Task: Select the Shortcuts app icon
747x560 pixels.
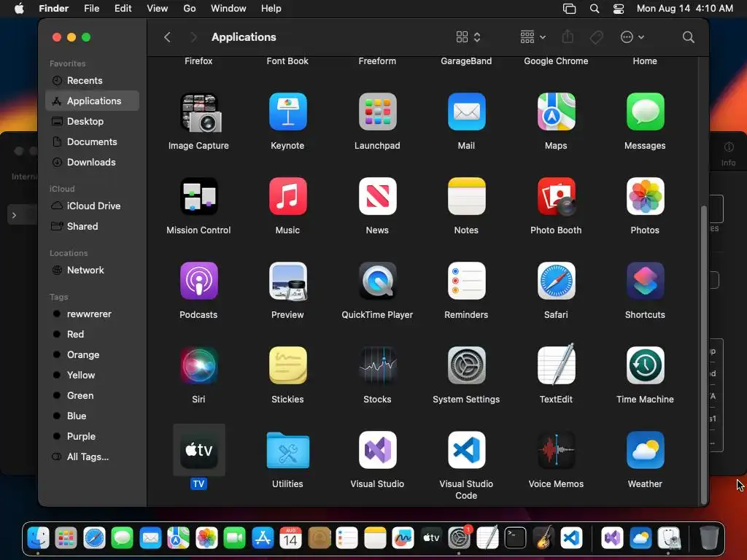Action: (645, 281)
